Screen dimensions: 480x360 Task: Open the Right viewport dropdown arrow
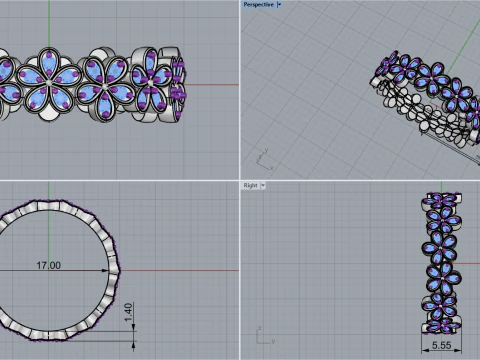263,185
